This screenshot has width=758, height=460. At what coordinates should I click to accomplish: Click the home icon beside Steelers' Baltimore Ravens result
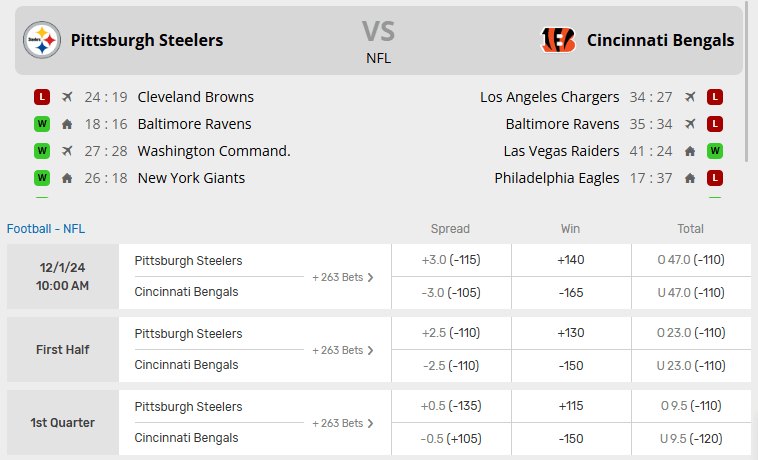[x=67, y=124]
